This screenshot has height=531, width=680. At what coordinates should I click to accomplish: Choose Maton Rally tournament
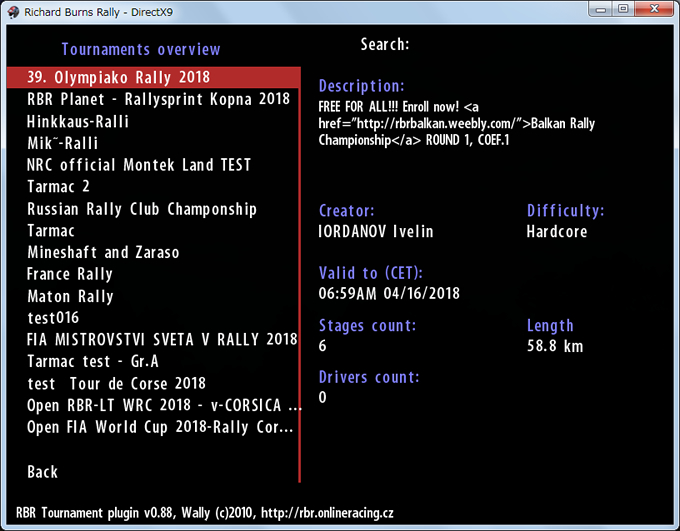click(x=70, y=296)
